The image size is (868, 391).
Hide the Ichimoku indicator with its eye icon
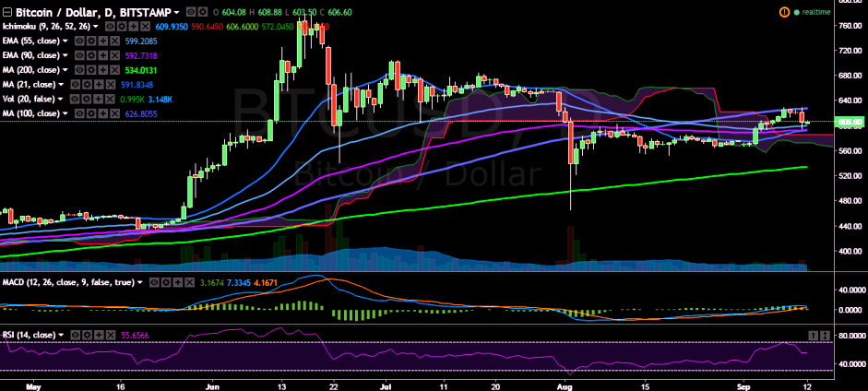point(110,27)
